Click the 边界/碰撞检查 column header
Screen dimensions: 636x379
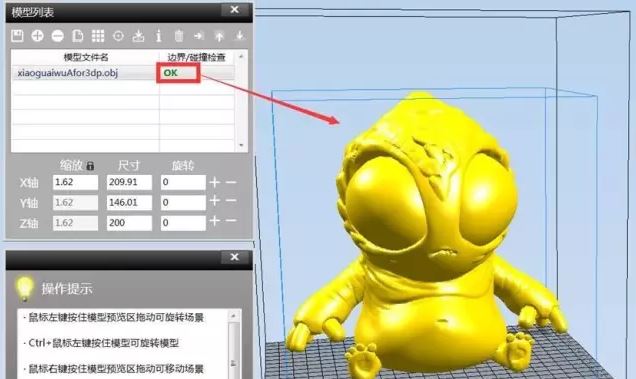tap(196, 57)
